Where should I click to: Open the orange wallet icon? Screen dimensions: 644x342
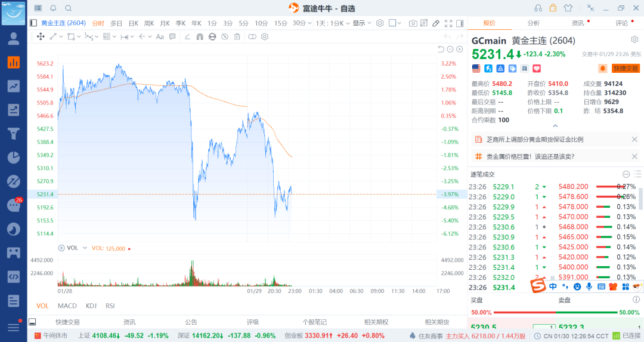pyautogui.click(x=553, y=8)
